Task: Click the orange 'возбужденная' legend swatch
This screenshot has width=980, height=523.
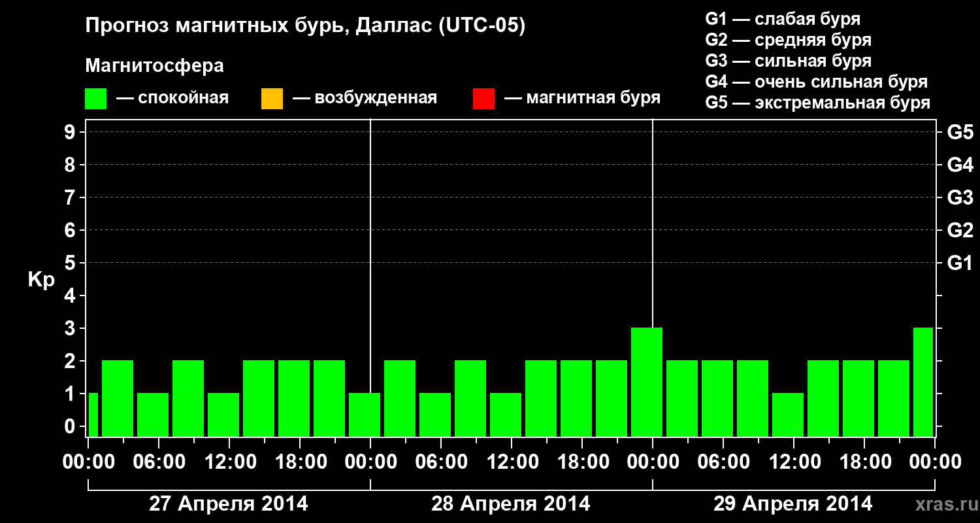Action: click(x=272, y=99)
